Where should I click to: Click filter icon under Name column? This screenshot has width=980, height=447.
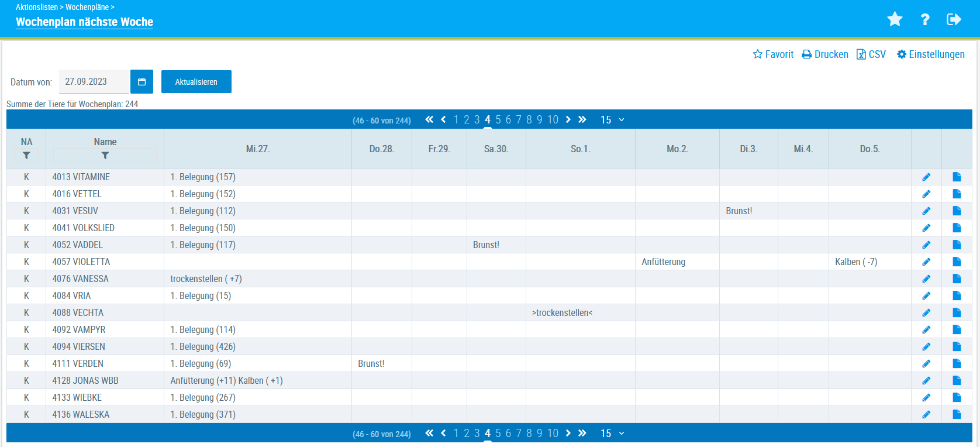(105, 156)
